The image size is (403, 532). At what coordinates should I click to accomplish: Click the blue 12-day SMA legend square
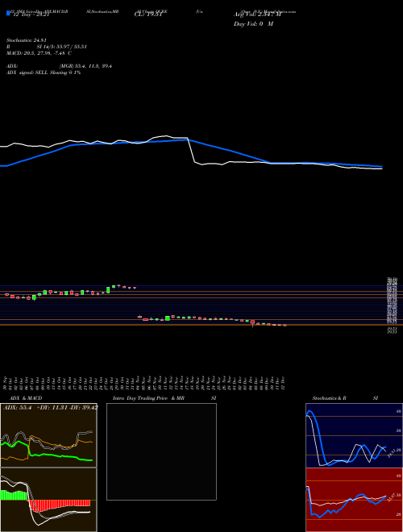[x=8, y=13]
